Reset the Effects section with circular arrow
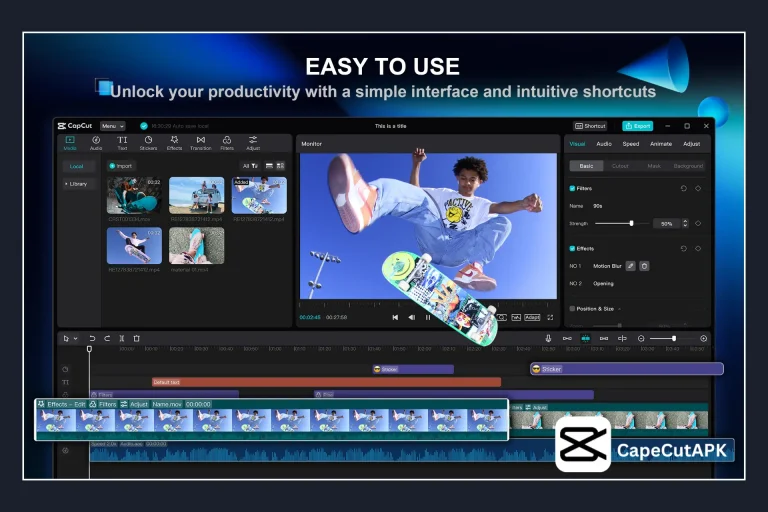 point(684,248)
